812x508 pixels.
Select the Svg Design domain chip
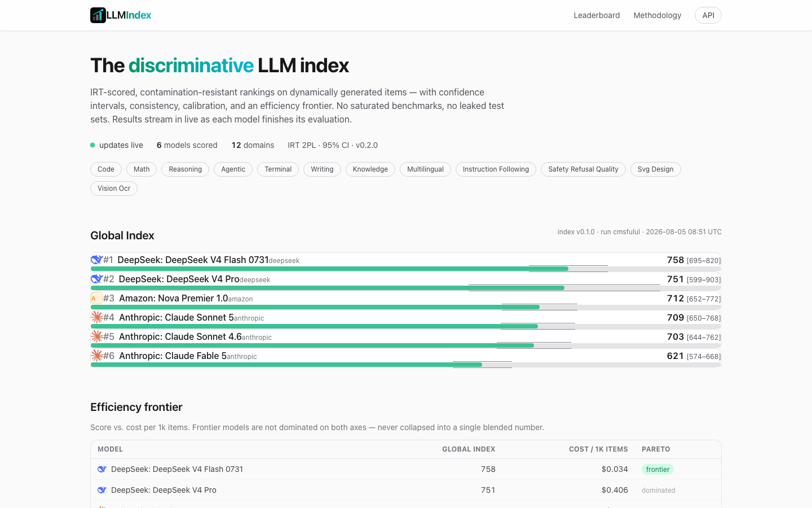pyautogui.click(x=655, y=169)
